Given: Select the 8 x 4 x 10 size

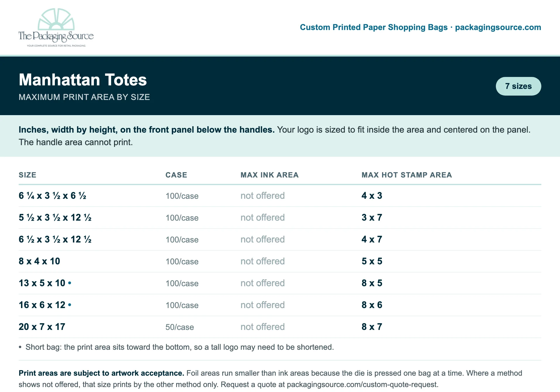Looking at the screenshot, I should click(x=39, y=261).
